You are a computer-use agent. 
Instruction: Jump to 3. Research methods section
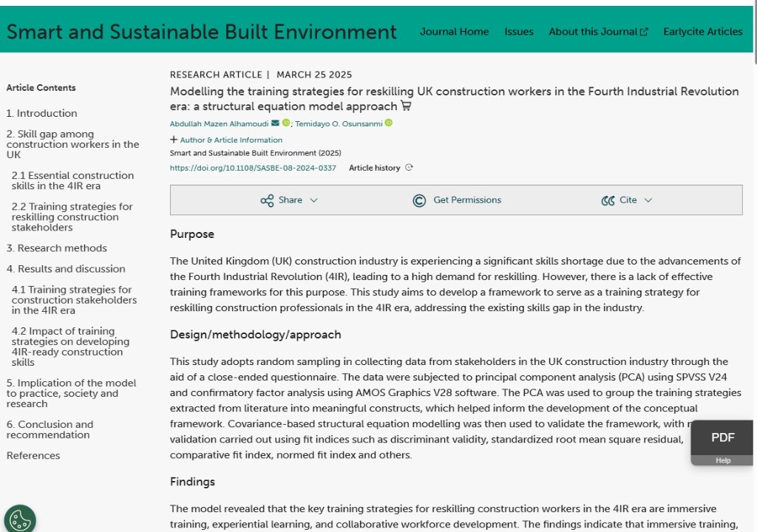click(57, 248)
